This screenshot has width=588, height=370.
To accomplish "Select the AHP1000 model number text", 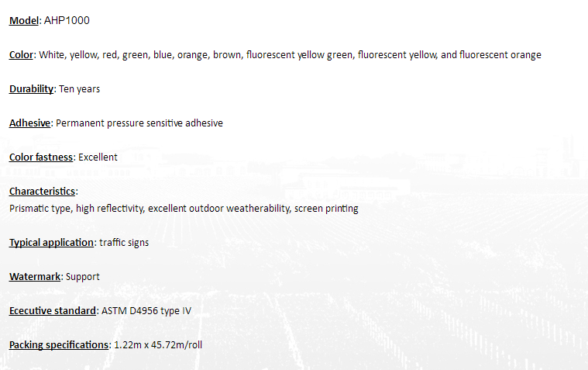I will (x=67, y=20).
